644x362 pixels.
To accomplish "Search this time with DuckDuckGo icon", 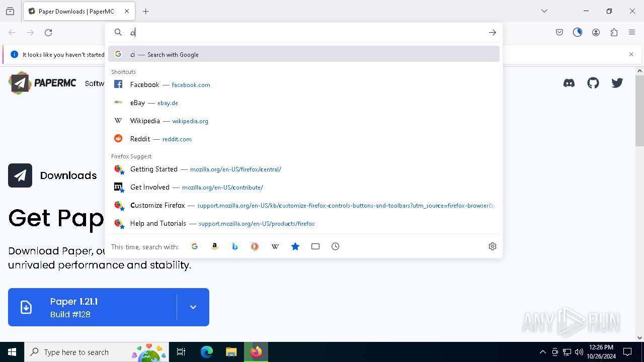I will 255,246.
